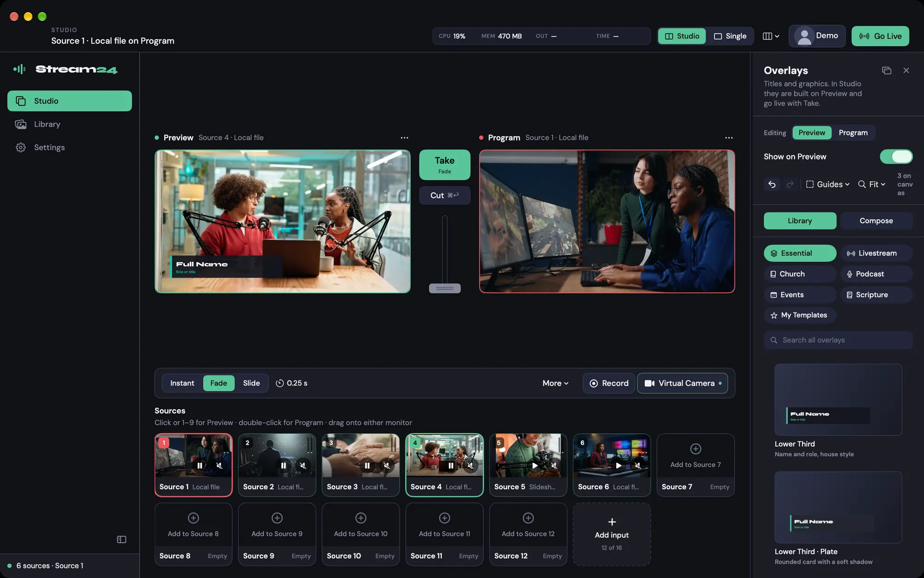Pause playback on Source 1
This screenshot has height=578, width=924.
[200, 466]
